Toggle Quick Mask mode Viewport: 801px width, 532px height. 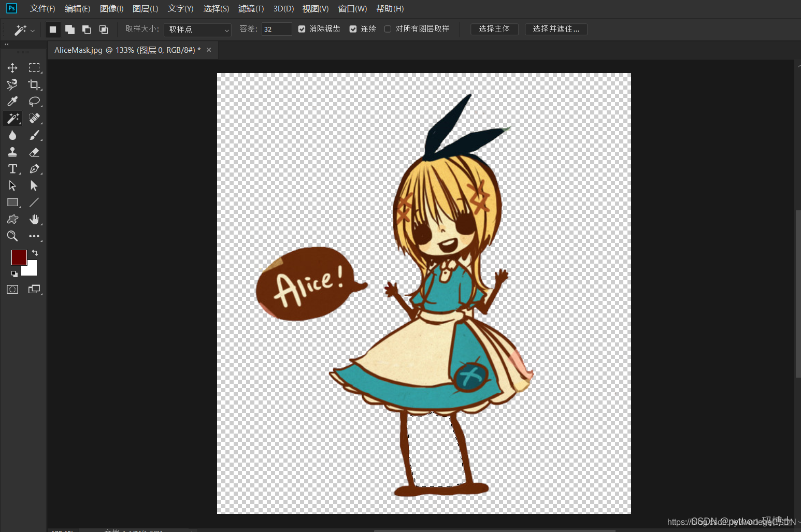click(x=12, y=290)
